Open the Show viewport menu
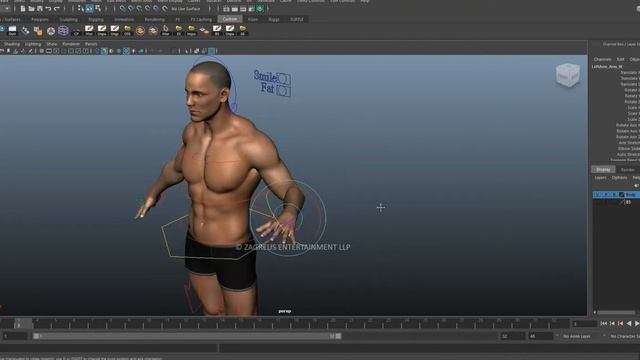Image resolution: width=640 pixels, height=360 pixels. point(52,44)
